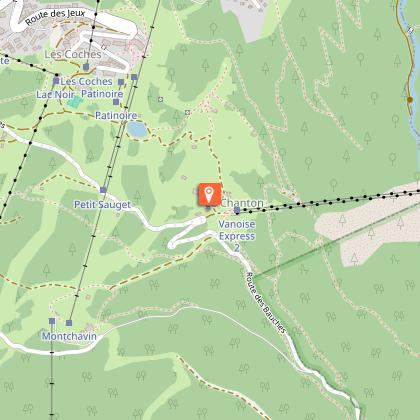Click the brown dot on the riverside trail

410,99
